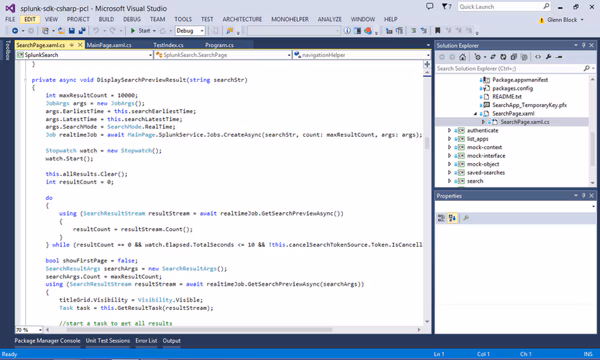The width and height of the screenshot is (600, 360).
Task: Open the feedback speech bubble icon
Action: (430, 7)
